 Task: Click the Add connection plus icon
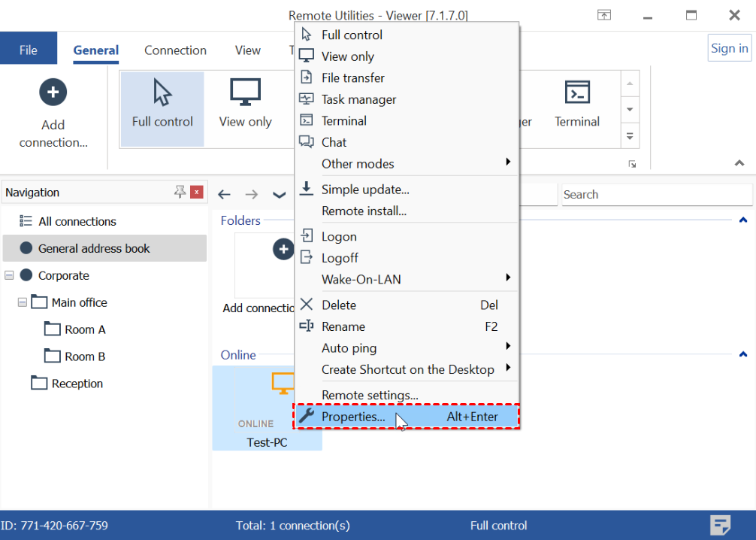coord(53,93)
